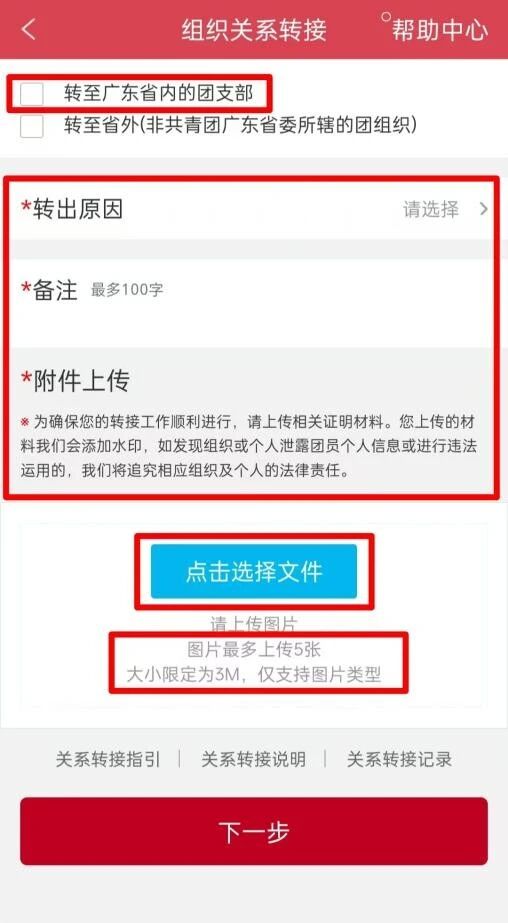508x923 pixels.
Task: Tap the 请上传图片 hint text
Action: pyautogui.click(x=254, y=624)
